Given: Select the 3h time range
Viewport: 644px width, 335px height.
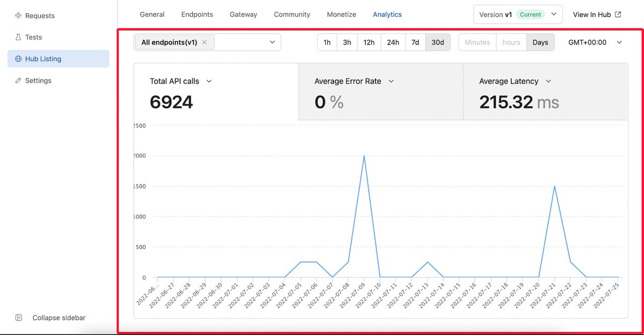Looking at the screenshot, I should pos(347,42).
